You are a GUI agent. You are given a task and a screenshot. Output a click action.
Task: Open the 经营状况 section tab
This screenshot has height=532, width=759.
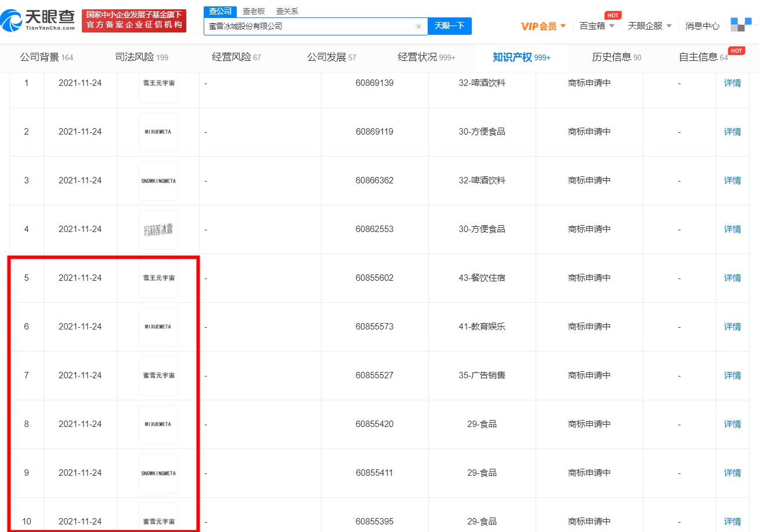point(427,57)
